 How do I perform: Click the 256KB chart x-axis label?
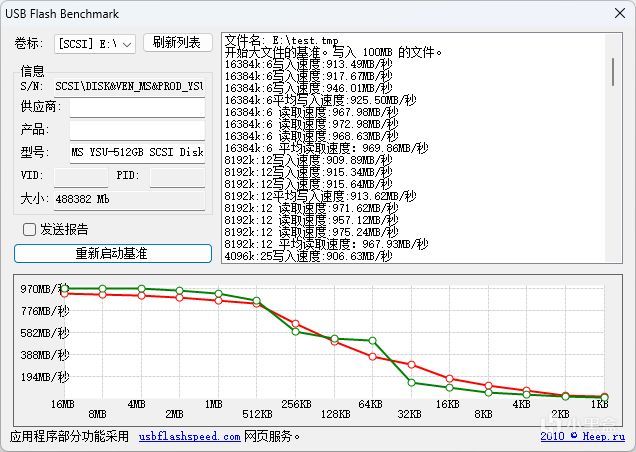pyautogui.click(x=297, y=404)
